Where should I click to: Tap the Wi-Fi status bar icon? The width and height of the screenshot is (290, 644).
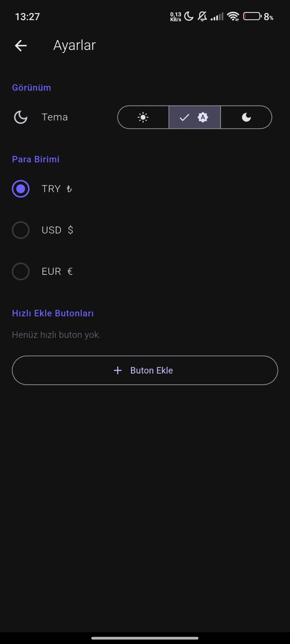pos(233,16)
